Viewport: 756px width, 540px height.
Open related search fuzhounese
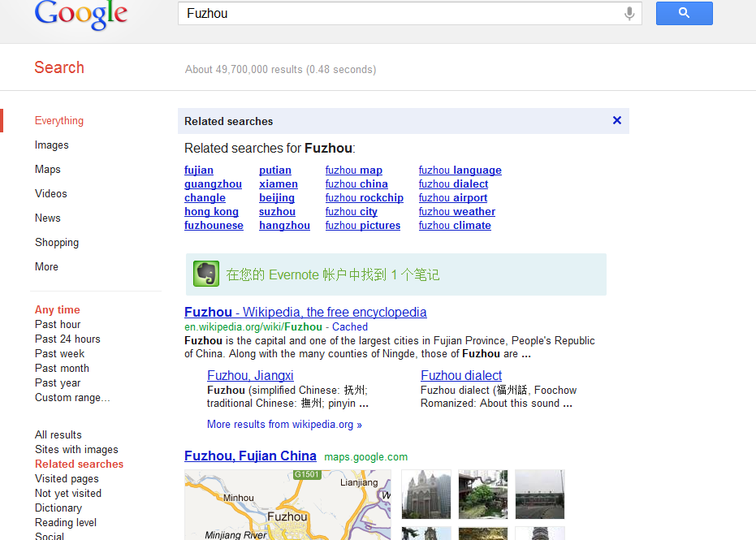(214, 225)
